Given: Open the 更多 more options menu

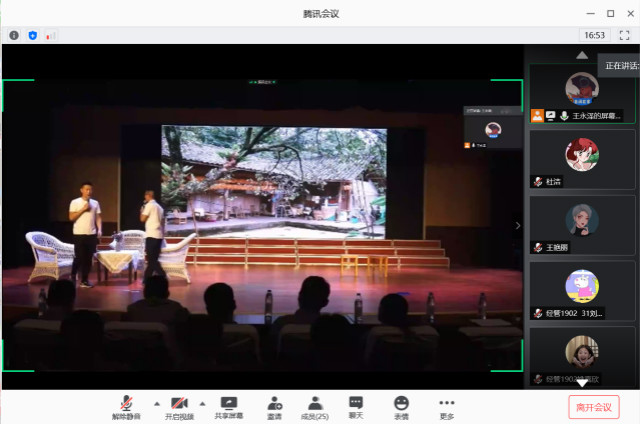Looking at the screenshot, I should (x=447, y=407).
